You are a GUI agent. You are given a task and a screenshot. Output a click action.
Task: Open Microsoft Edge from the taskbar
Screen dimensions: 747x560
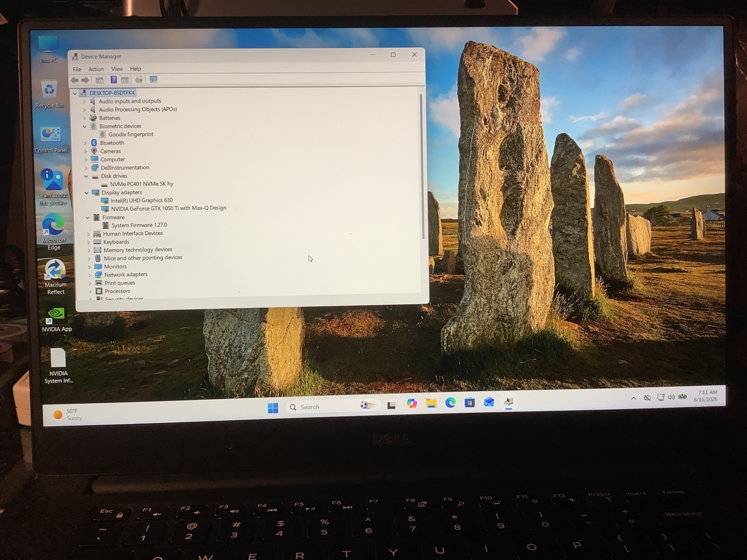(x=451, y=403)
